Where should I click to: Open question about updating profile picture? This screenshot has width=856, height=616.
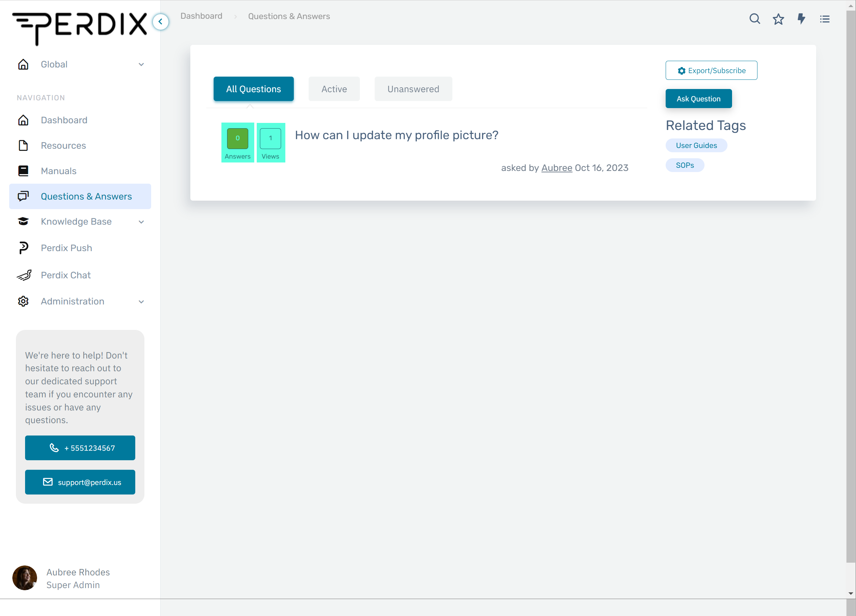click(397, 135)
